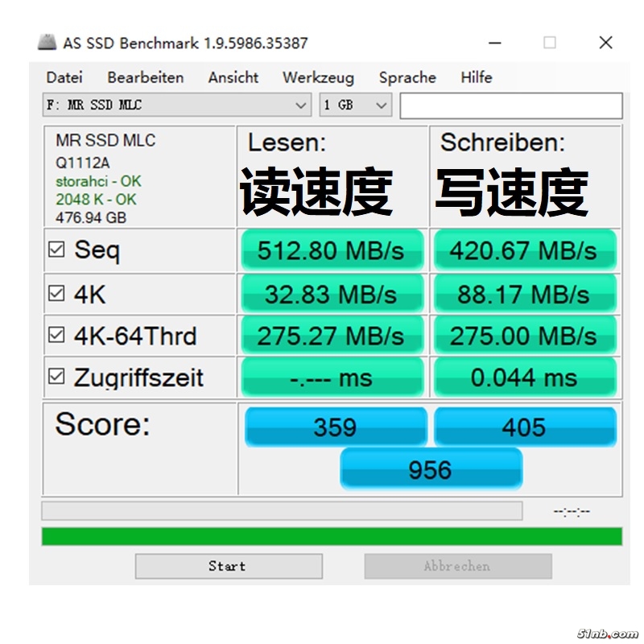Open the Ansicht menu
644x644 pixels.
pos(233,77)
